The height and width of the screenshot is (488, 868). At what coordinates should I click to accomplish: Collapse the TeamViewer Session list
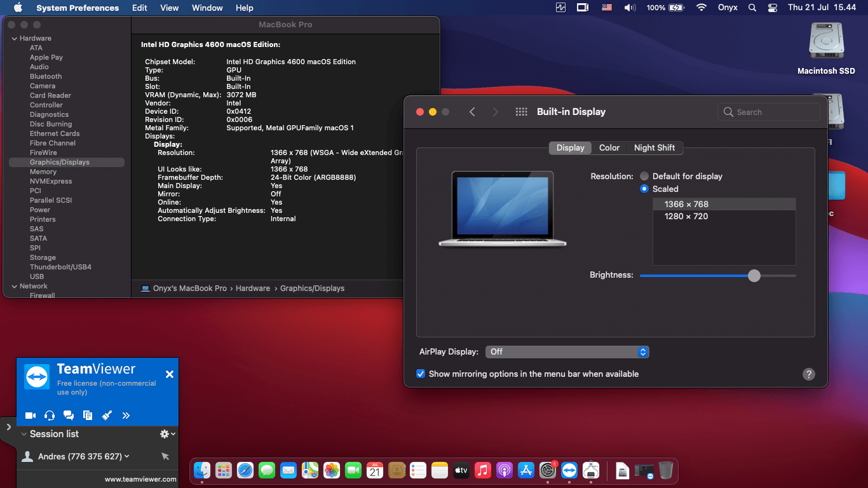coord(24,434)
